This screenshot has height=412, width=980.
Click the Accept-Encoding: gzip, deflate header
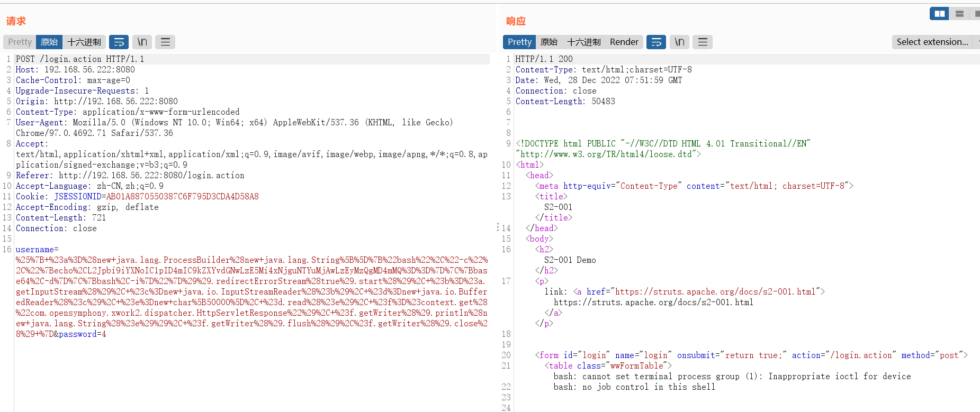coord(87,207)
